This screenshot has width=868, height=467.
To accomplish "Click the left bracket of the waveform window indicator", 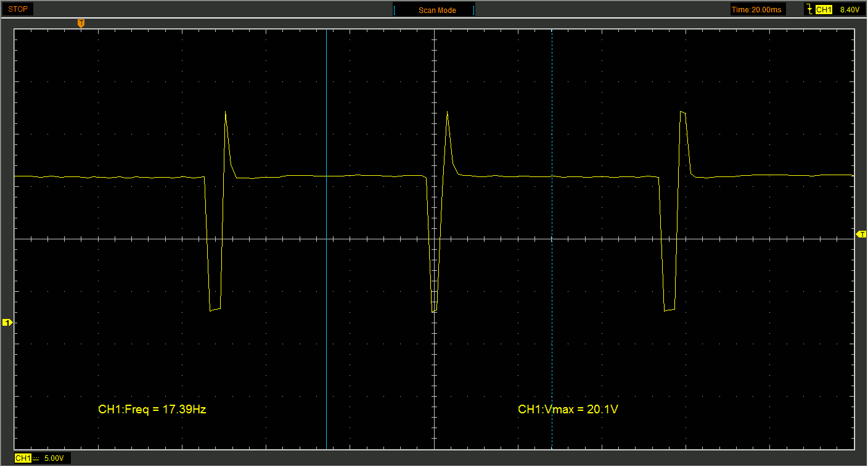I will 395,10.
